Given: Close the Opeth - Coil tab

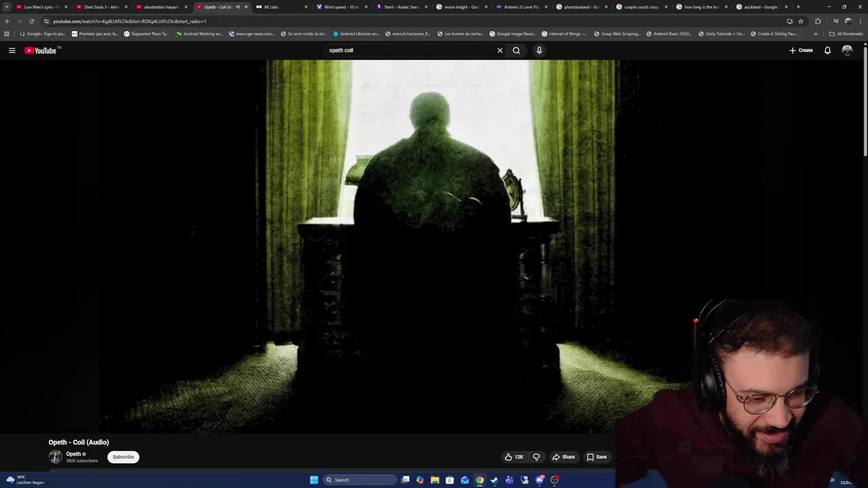Looking at the screenshot, I should [246, 7].
